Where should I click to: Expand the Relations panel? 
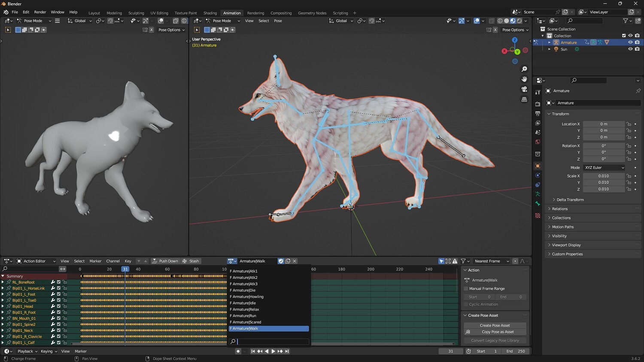tap(559, 209)
